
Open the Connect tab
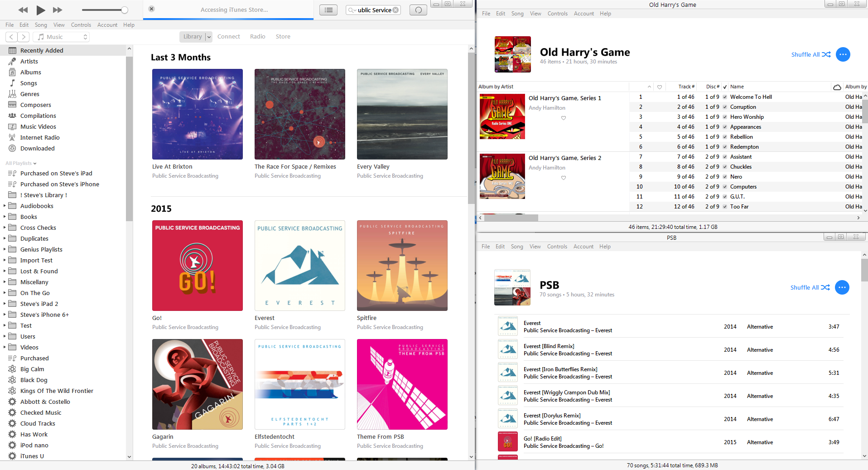point(229,37)
